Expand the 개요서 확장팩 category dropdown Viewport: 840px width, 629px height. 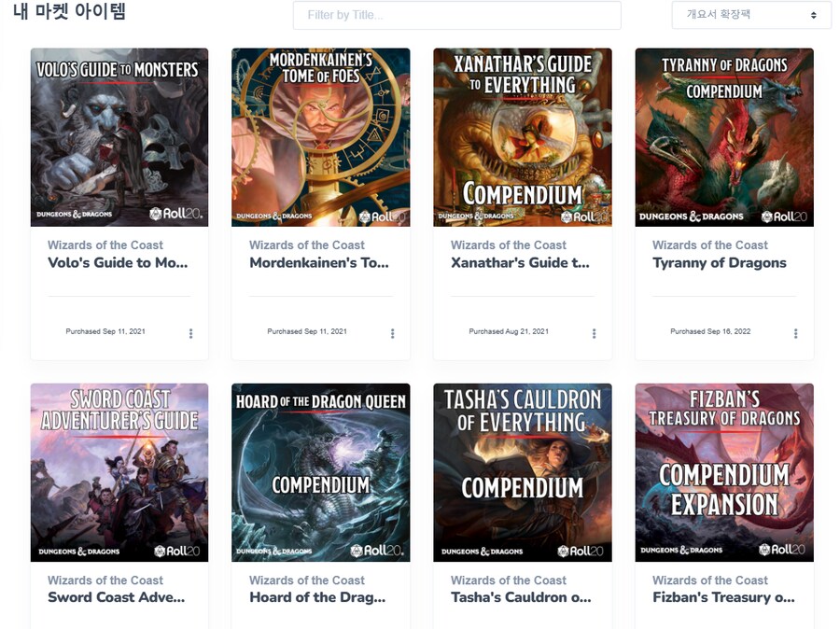[751, 15]
